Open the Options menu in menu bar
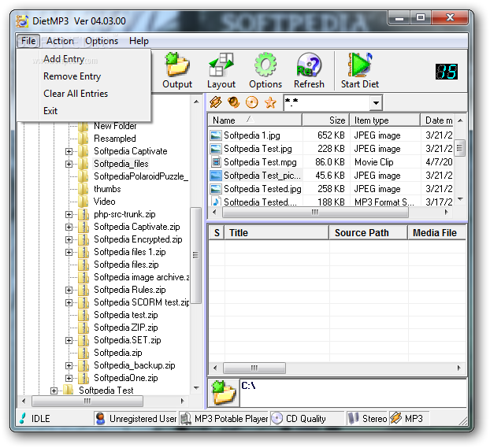Image resolution: width=490 pixels, height=448 pixels. (x=102, y=41)
